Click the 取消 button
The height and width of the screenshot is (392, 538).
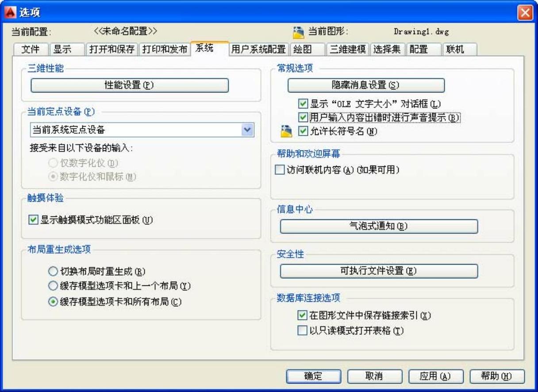[x=374, y=376]
